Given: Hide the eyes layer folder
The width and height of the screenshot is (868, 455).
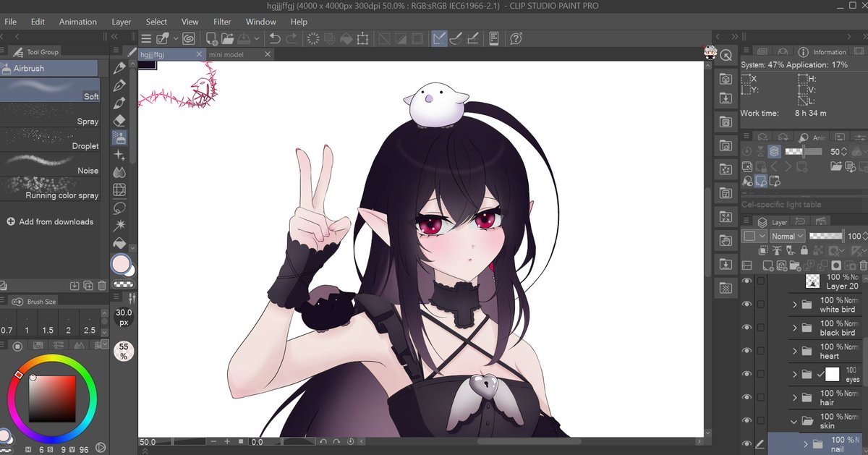Looking at the screenshot, I should coord(746,374).
